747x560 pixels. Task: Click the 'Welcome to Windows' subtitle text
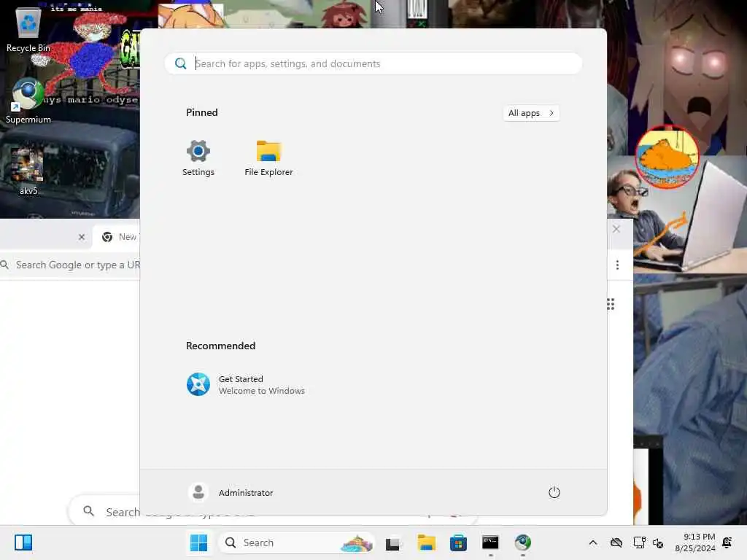[x=262, y=391]
